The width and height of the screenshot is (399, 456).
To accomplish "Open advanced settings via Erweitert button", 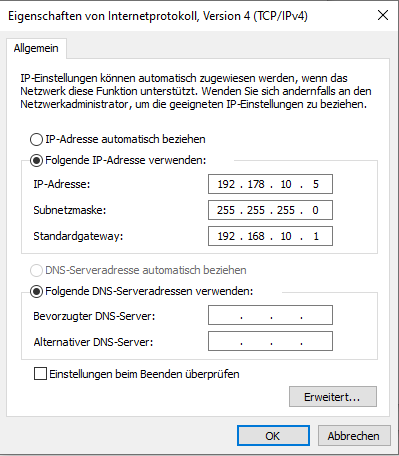I will (333, 397).
